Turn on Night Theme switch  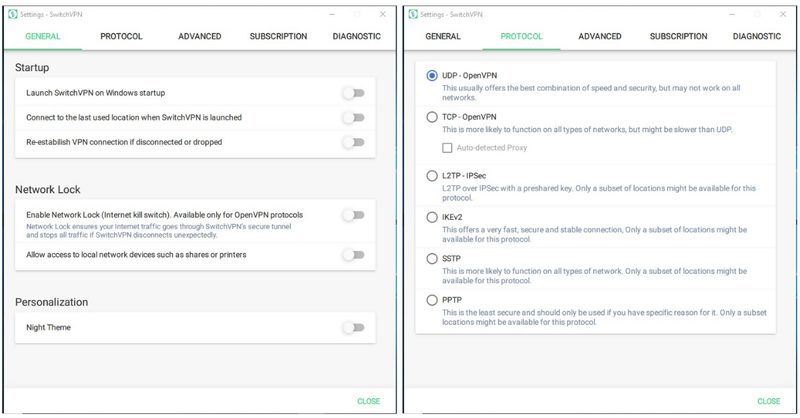tap(354, 327)
